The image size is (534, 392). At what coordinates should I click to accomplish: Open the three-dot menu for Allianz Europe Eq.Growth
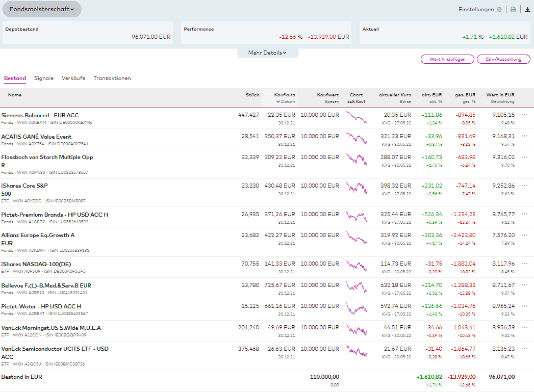[524, 236]
